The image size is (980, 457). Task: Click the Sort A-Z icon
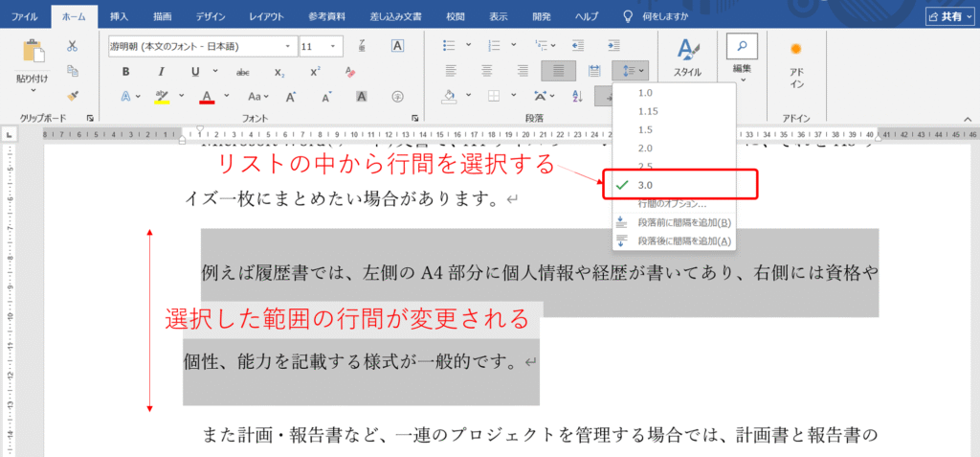click(x=577, y=95)
